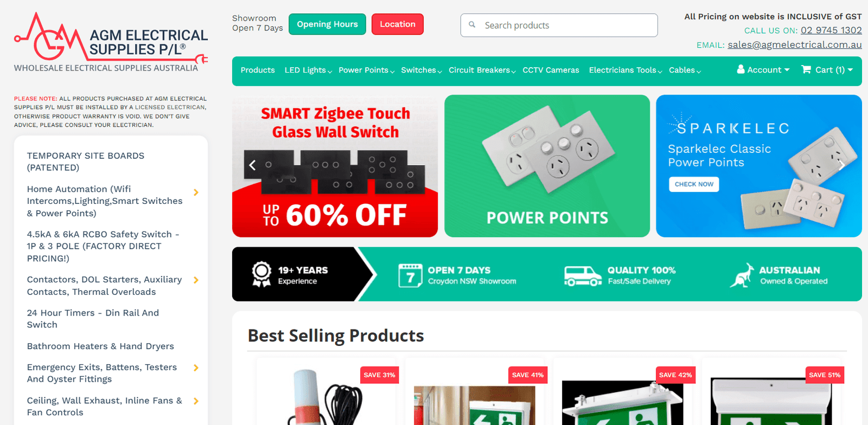Expand Home Automation sidebar category arrow

pyautogui.click(x=196, y=192)
